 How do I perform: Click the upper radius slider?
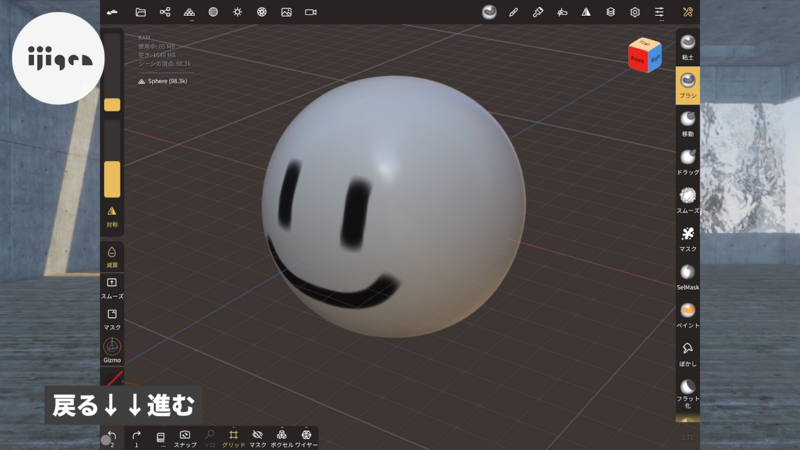112,72
